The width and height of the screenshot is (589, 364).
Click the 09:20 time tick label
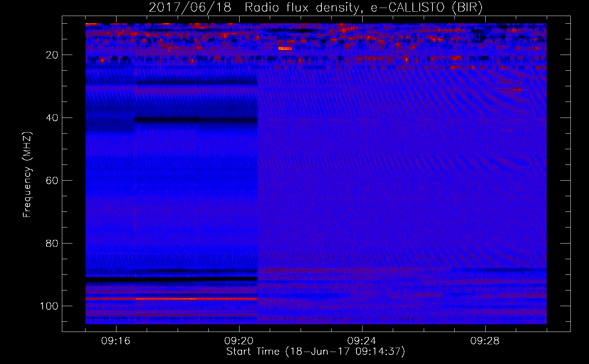pyautogui.click(x=239, y=341)
